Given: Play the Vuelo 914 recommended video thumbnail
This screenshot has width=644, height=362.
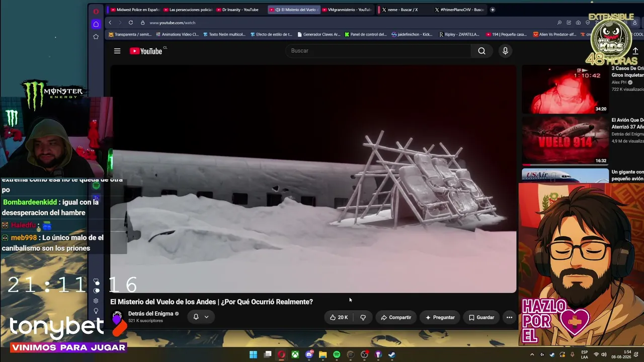Looking at the screenshot, I should pos(565,140).
